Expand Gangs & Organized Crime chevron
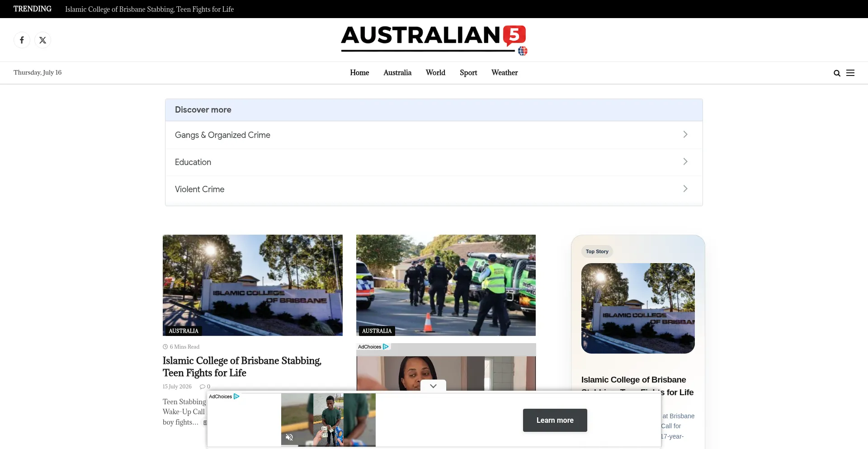The image size is (868, 449). coord(685,134)
